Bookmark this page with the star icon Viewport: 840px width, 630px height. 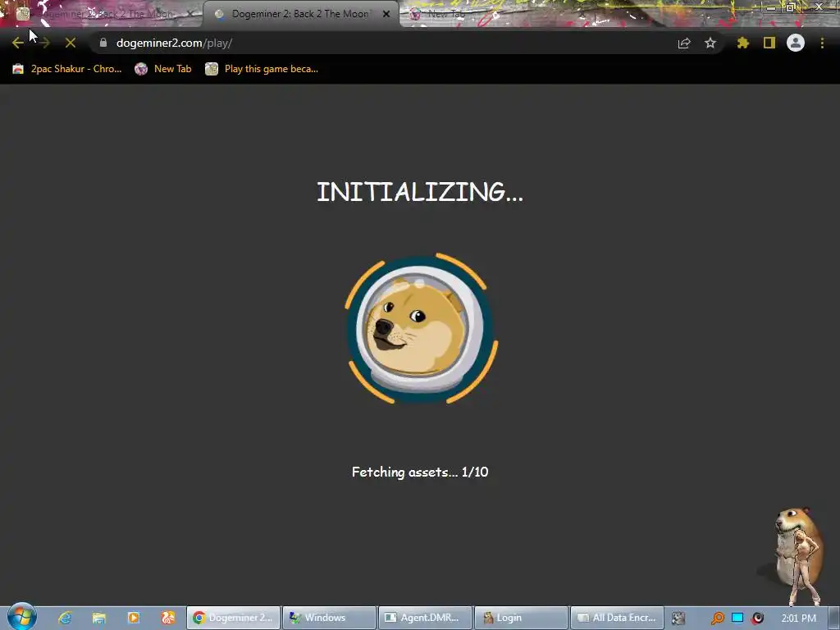pos(710,43)
